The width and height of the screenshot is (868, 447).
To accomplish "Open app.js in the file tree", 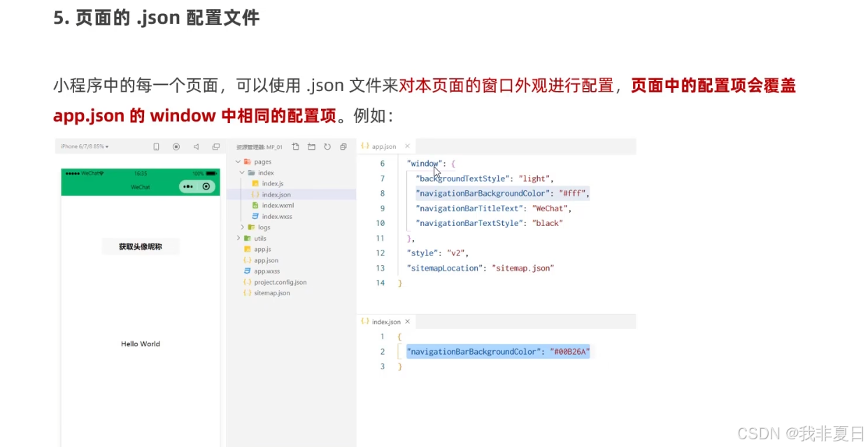I will click(x=262, y=250).
